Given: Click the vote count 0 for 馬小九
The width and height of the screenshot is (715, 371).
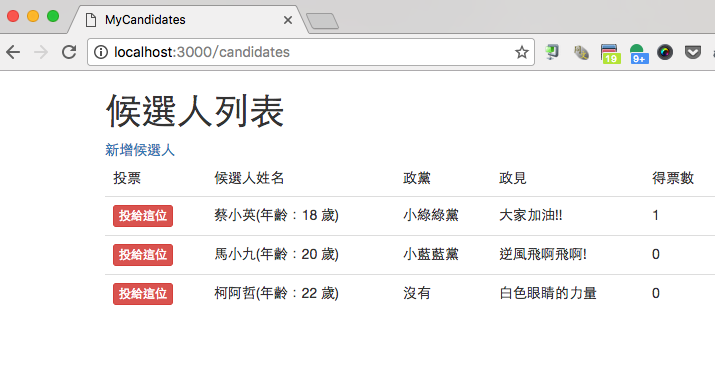Looking at the screenshot, I should (x=656, y=254).
